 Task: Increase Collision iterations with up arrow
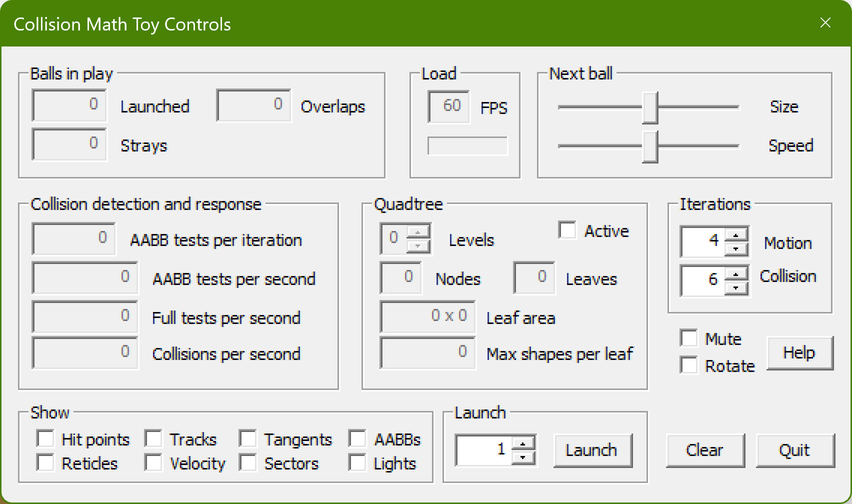click(x=736, y=273)
